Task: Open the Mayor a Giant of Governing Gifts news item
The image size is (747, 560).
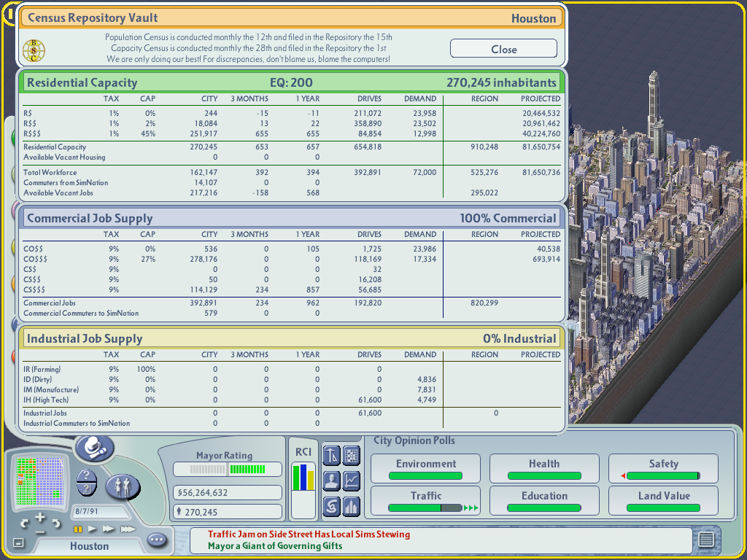Action: point(275,545)
